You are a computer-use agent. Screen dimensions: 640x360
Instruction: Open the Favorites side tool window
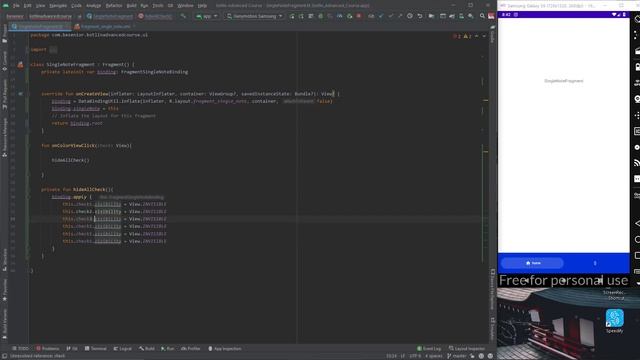tap(4, 291)
